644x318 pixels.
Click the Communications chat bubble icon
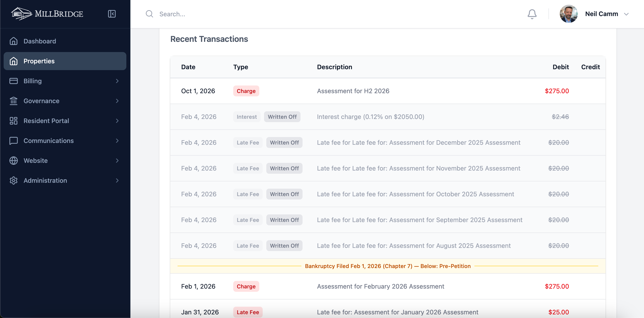click(14, 141)
